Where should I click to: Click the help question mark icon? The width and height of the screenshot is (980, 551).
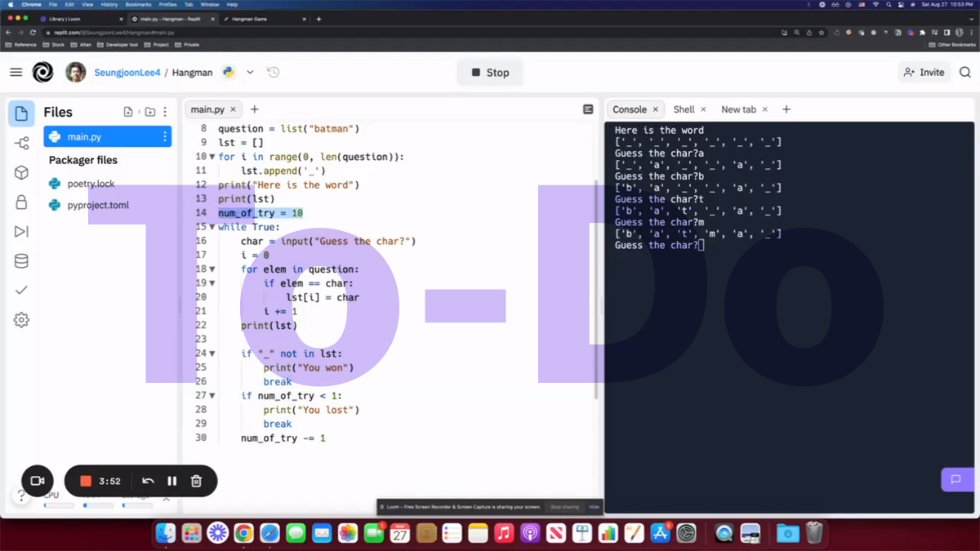coord(20,495)
